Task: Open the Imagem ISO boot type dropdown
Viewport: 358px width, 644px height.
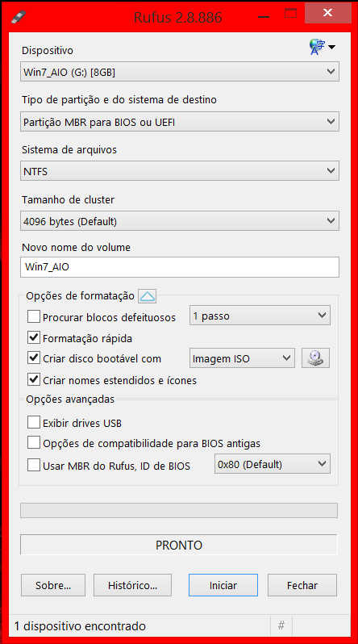Action: 242,358
